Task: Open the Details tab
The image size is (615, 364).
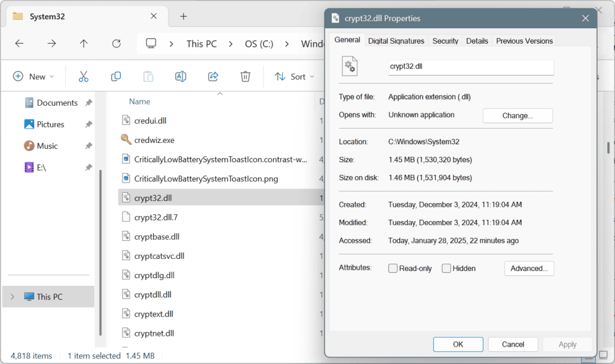Action: click(477, 40)
